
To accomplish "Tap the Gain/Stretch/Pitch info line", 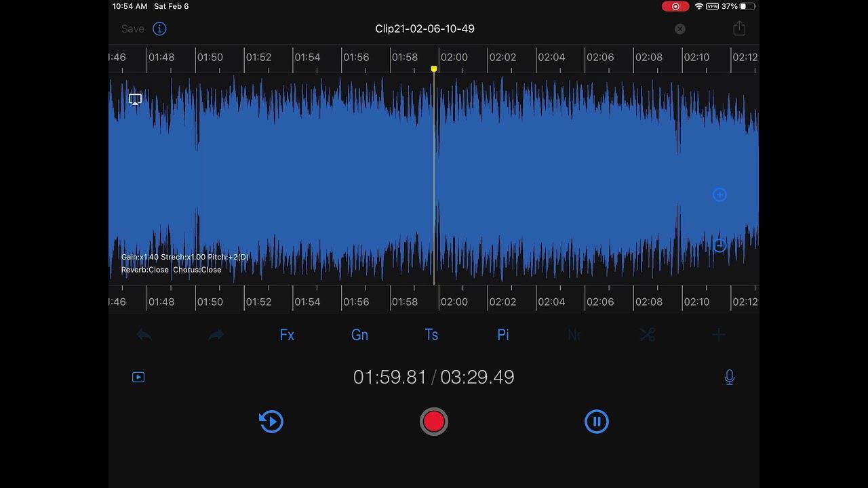I will pyautogui.click(x=185, y=257).
